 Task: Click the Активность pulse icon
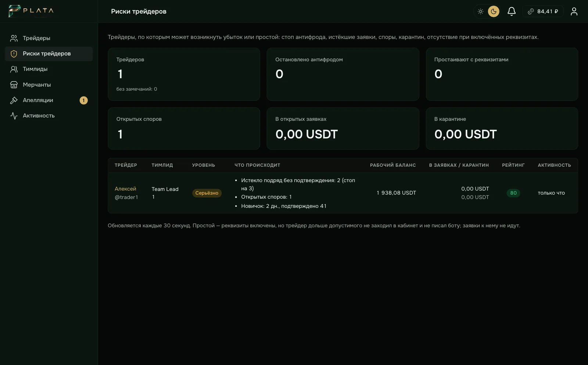[x=14, y=116]
